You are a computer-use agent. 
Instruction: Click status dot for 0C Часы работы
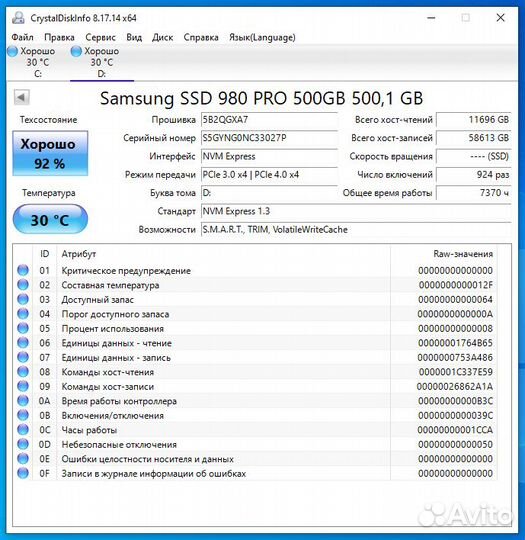pos(23,429)
